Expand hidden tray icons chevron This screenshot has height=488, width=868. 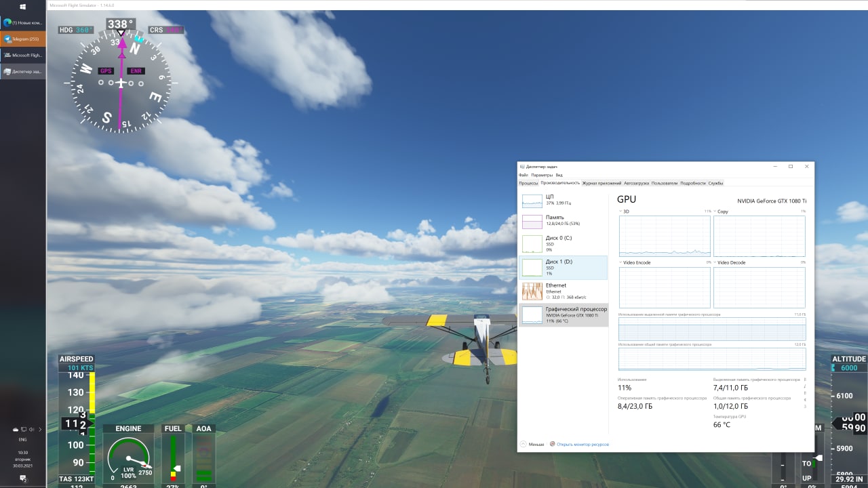[x=40, y=429]
